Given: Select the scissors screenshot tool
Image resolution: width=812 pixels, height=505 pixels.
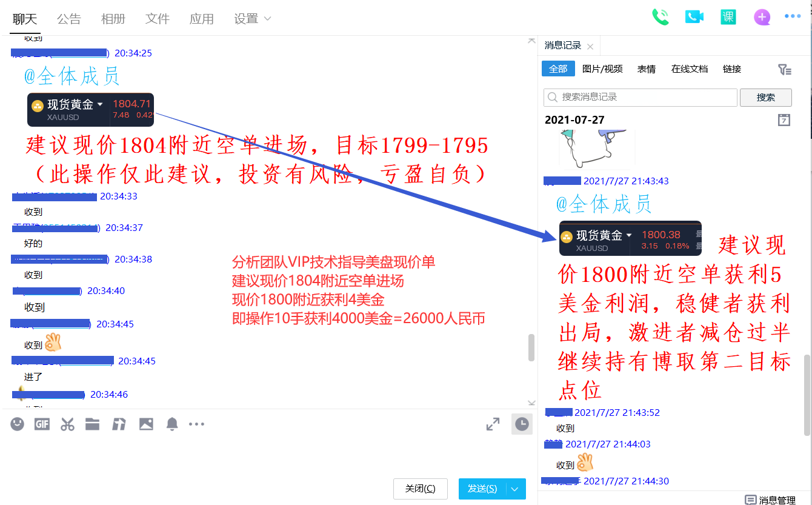Looking at the screenshot, I should coord(67,424).
